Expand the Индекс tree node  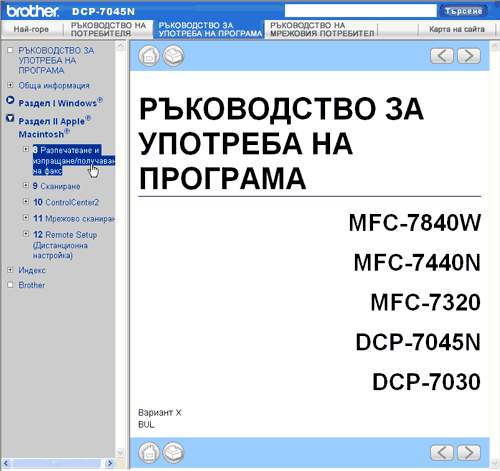click(10, 270)
